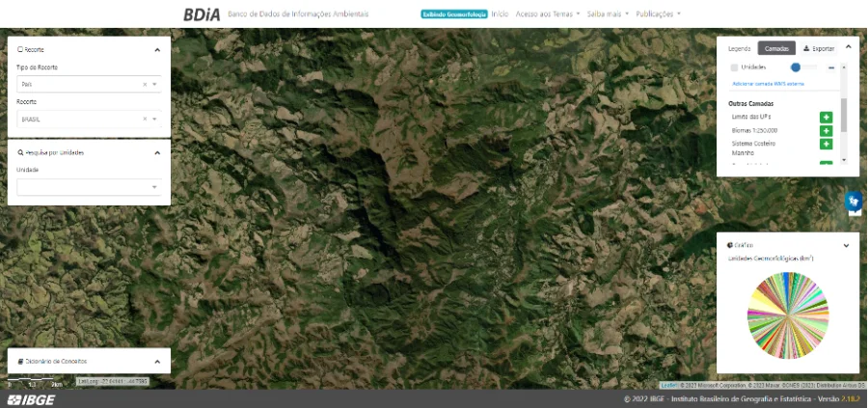Clear the País selection in Tipo de Recorte
The width and height of the screenshot is (868, 408).
pos(145,84)
